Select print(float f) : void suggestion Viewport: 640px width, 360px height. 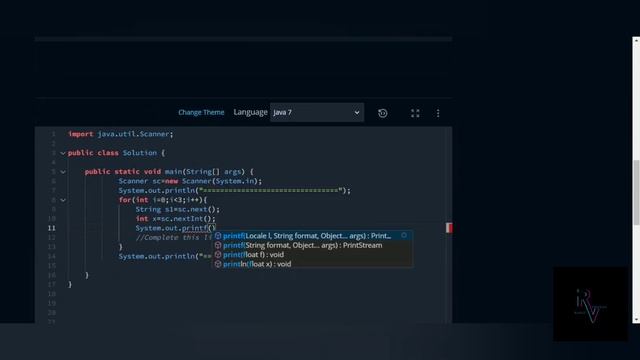pos(312,255)
